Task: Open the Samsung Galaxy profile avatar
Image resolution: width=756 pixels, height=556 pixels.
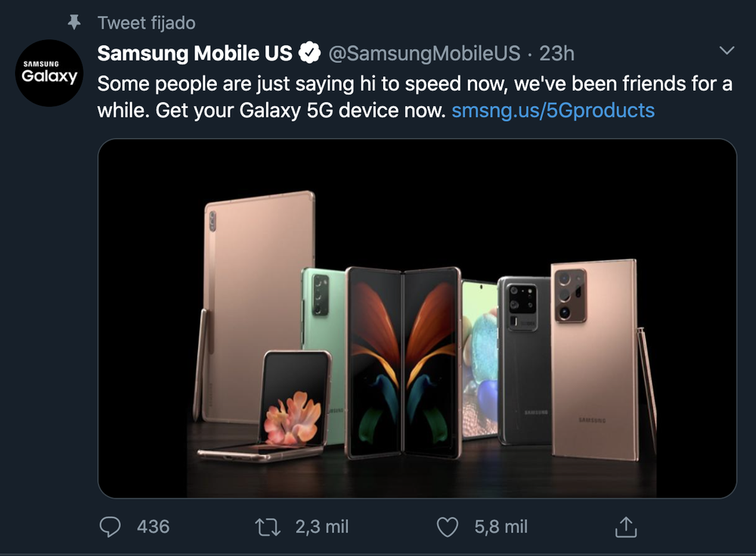Action: 49,73
